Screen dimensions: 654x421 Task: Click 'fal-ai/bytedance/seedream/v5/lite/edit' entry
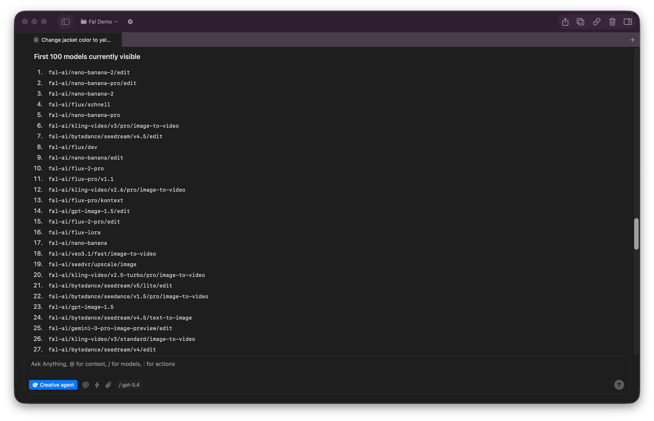click(x=110, y=286)
